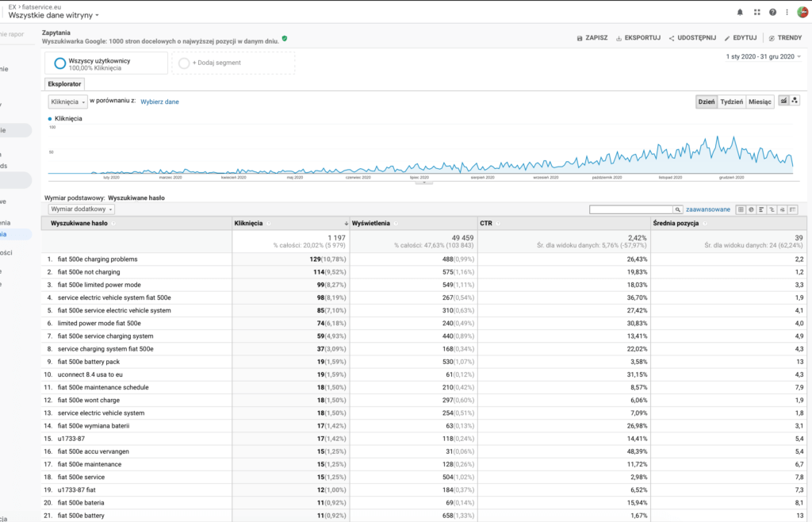Switch table to pivot view
The width and height of the screenshot is (812, 522).
point(793,209)
